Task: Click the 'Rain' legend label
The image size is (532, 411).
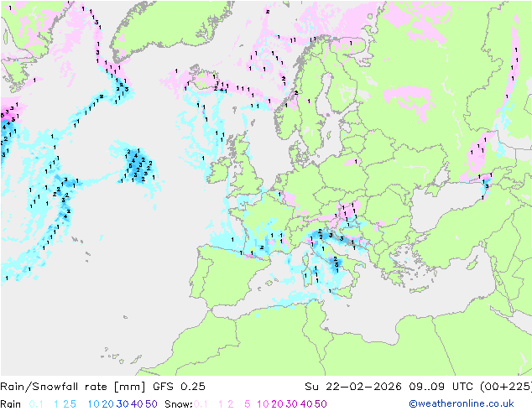Action: pyautogui.click(x=11, y=404)
